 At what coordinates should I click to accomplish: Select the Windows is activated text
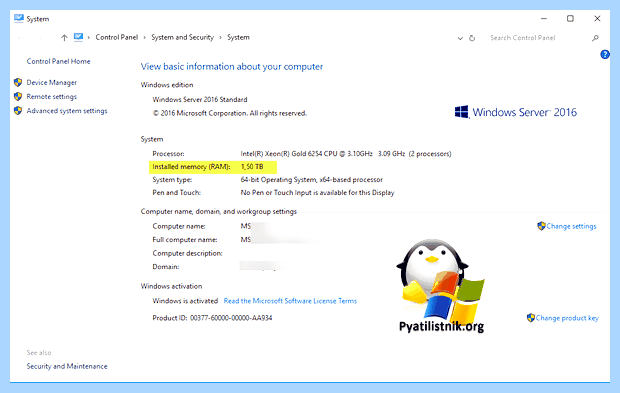[185, 301]
